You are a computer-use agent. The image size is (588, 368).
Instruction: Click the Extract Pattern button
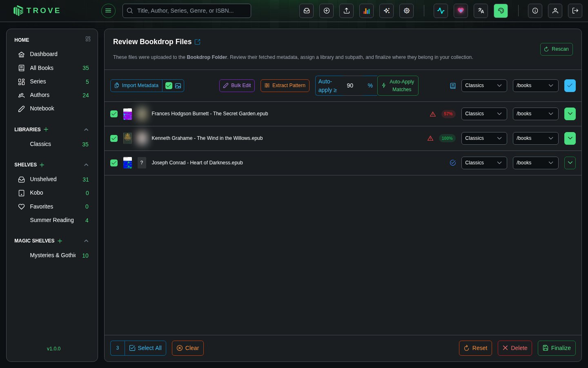tap(285, 85)
